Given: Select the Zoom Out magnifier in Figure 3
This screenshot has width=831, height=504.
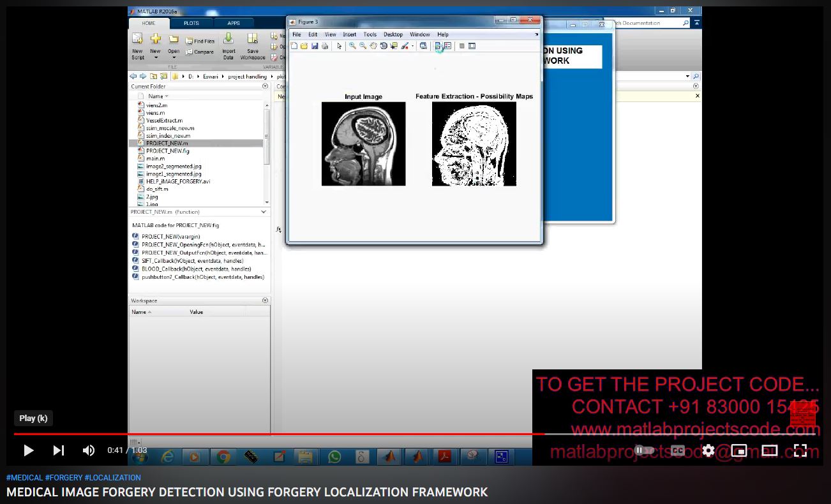Looking at the screenshot, I should pyautogui.click(x=363, y=46).
